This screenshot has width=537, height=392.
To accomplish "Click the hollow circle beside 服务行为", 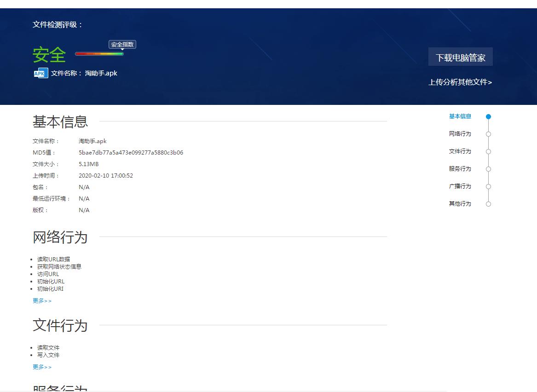I will [488, 169].
